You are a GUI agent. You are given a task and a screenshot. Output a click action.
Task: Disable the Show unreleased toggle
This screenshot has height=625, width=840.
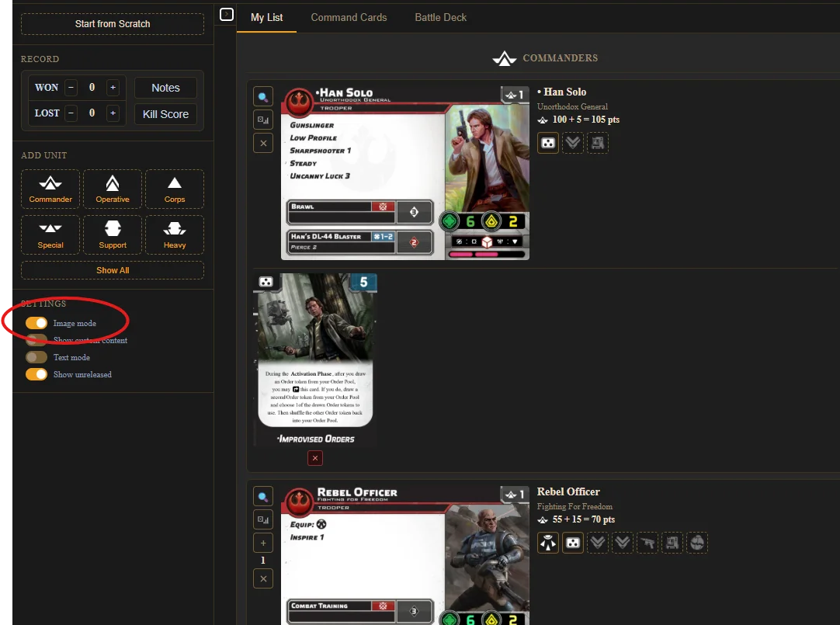tap(36, 374)
